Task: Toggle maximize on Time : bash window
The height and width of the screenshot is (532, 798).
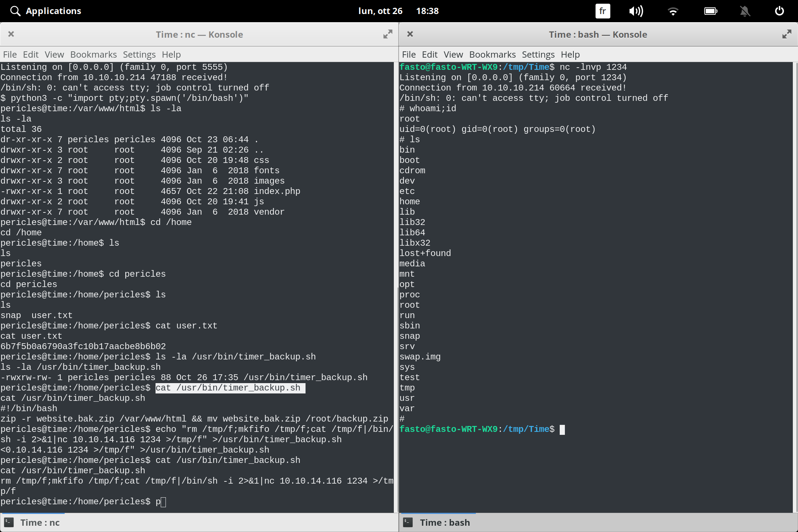Action: coord(787,34)
